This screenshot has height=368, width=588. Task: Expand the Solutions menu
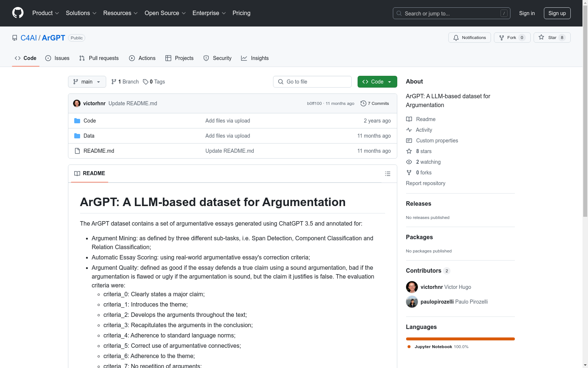coord(81,13)
